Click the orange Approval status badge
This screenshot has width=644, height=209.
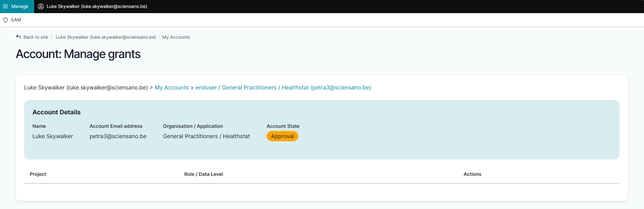[282, 136]
